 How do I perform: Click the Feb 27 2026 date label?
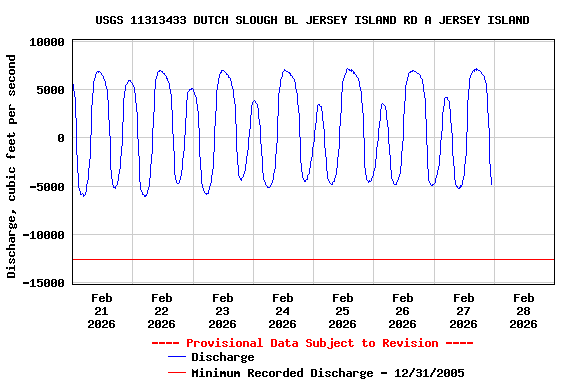point(464,311)
